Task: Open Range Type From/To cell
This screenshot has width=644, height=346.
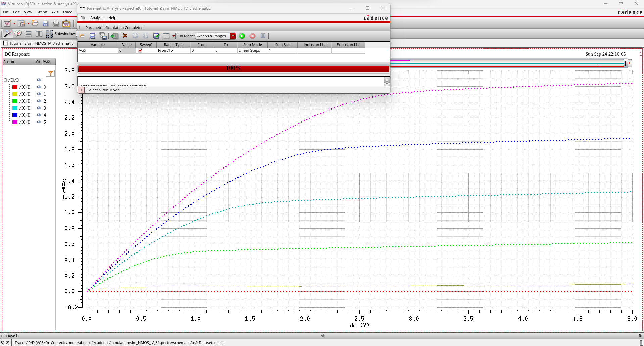Action: tap(173, 51)
